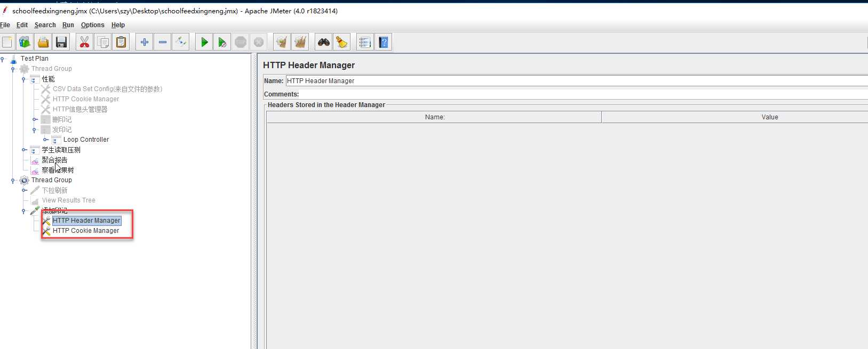Screen dimensions: 868x349
Task: Open the Run menu
Action: point(68,25)
